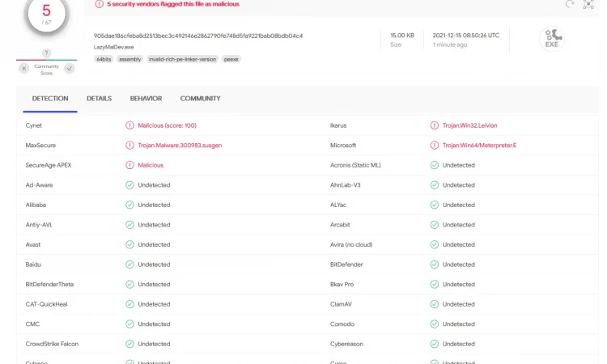Click the similar files graph icon

[588, 4]
